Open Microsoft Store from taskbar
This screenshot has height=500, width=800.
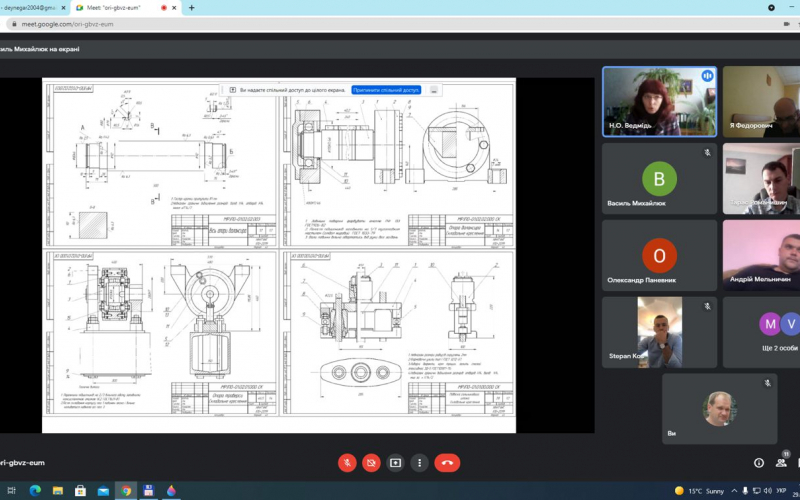pos(80,491)
